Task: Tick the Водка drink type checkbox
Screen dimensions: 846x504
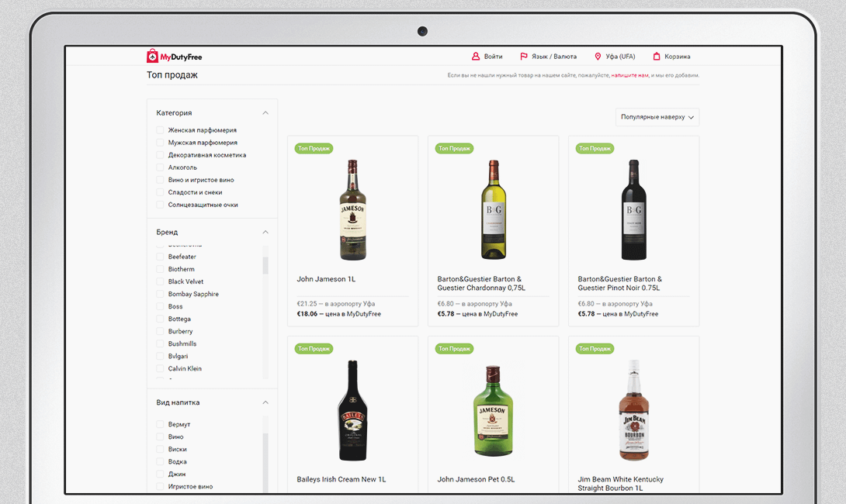Action: point(160,461)
